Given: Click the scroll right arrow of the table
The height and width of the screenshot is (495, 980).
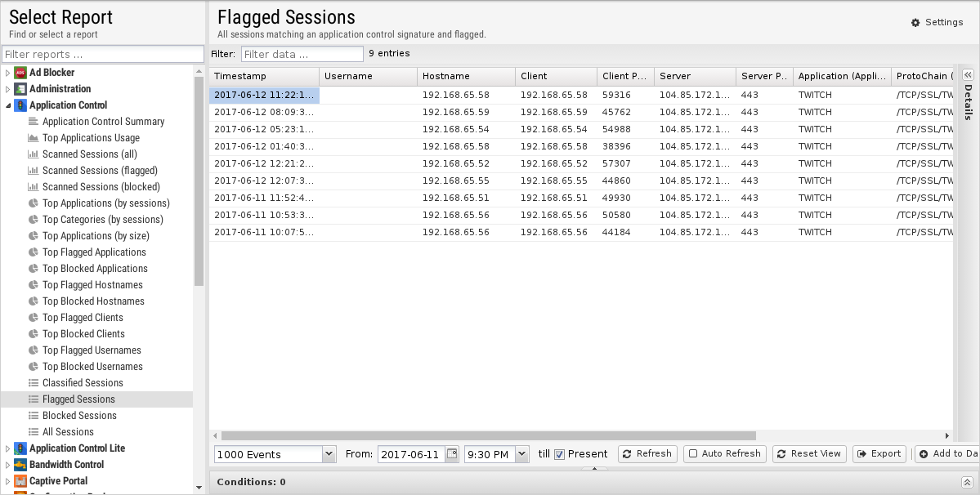Looking at the screenshot, I should click(x=946, y=435).
